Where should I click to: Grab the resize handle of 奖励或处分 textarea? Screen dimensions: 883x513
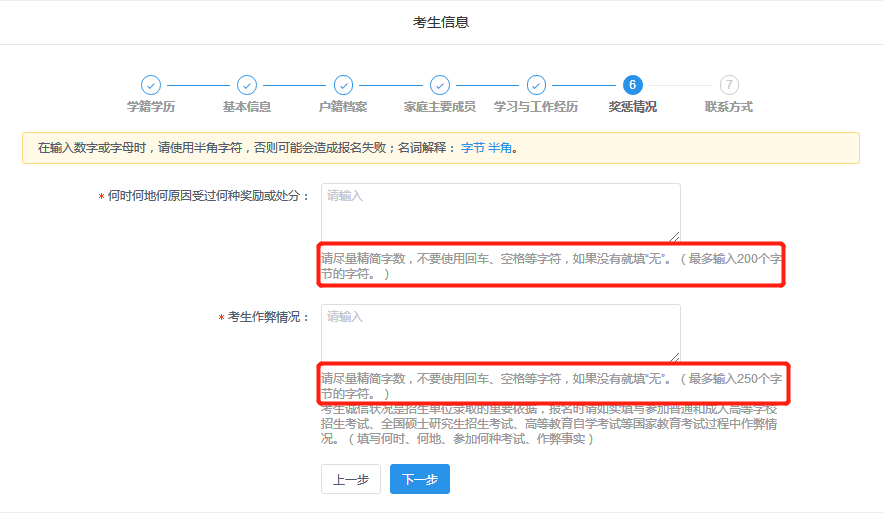[675, 237]
